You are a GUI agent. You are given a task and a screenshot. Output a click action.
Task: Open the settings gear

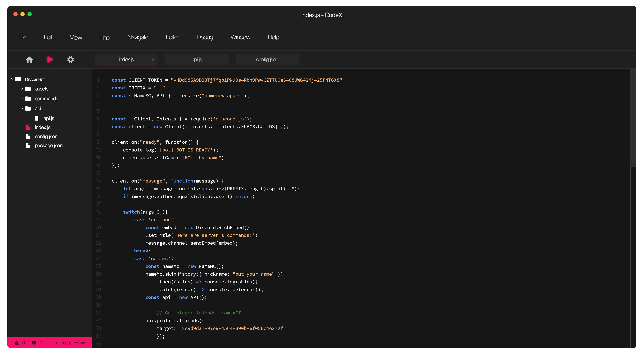pyautogui.click(x=70, y=59)
